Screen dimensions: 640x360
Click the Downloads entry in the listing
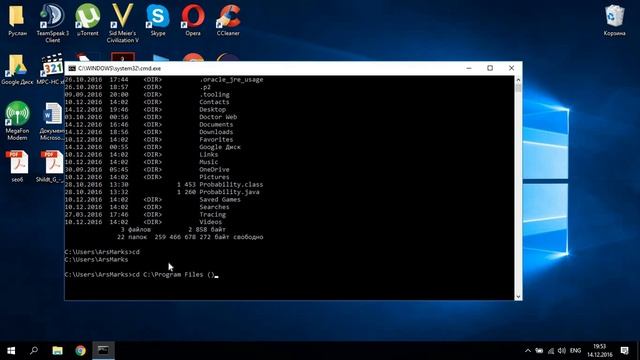coord(216,132)
